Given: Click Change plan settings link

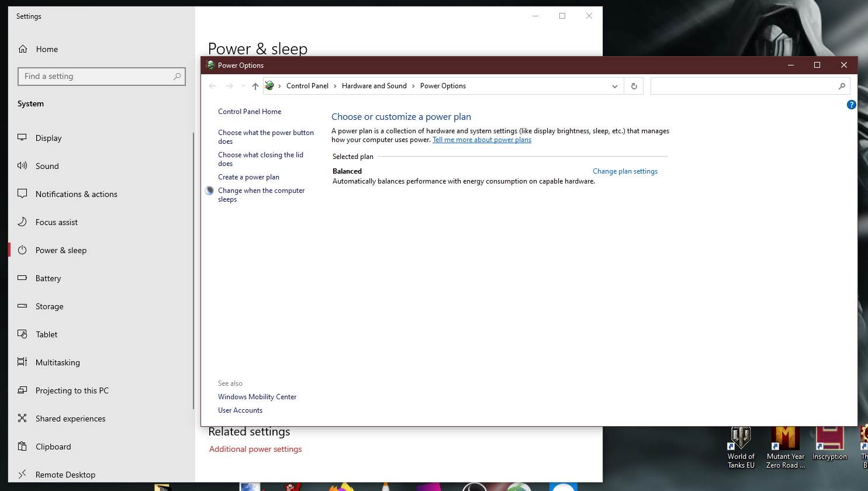Looking at the screenshot, I should pyautogui.click(x=625, y=171).
